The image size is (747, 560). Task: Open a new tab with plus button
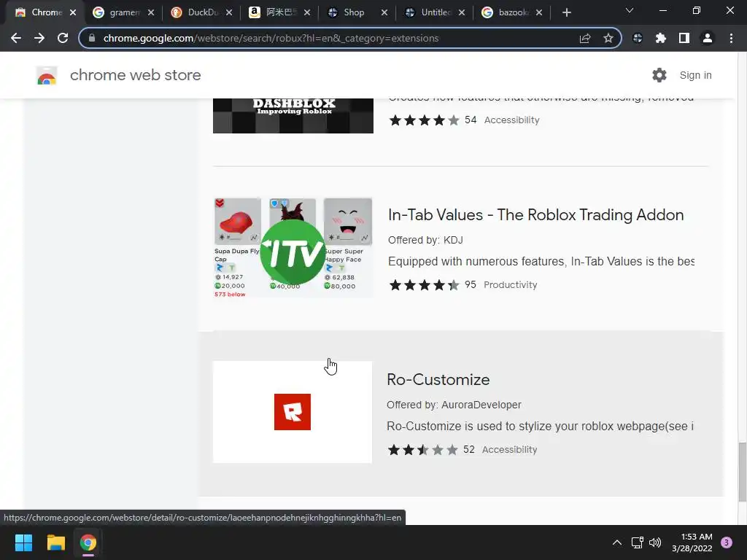[x=566, y=13]
